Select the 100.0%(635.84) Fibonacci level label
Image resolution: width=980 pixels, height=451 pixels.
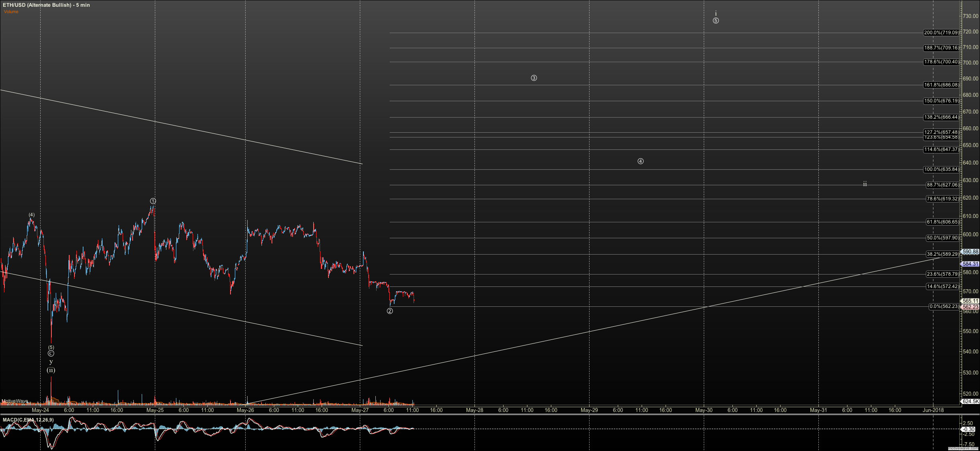click(941, 169)
